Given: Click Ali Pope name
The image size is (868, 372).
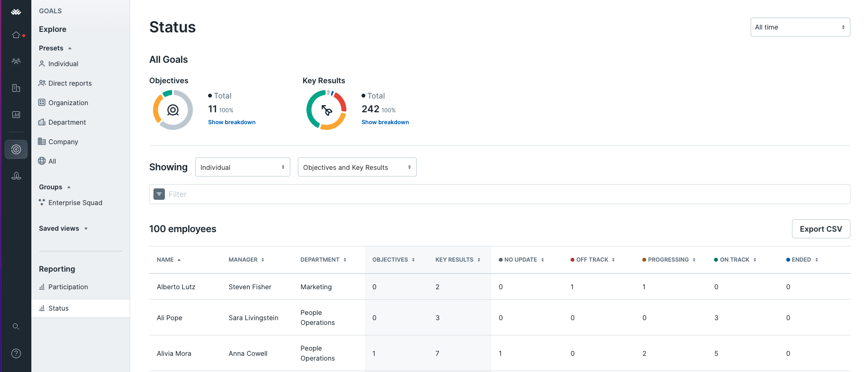Looking at the screenshot, I should pyautogui.click(x=170, y=318).
